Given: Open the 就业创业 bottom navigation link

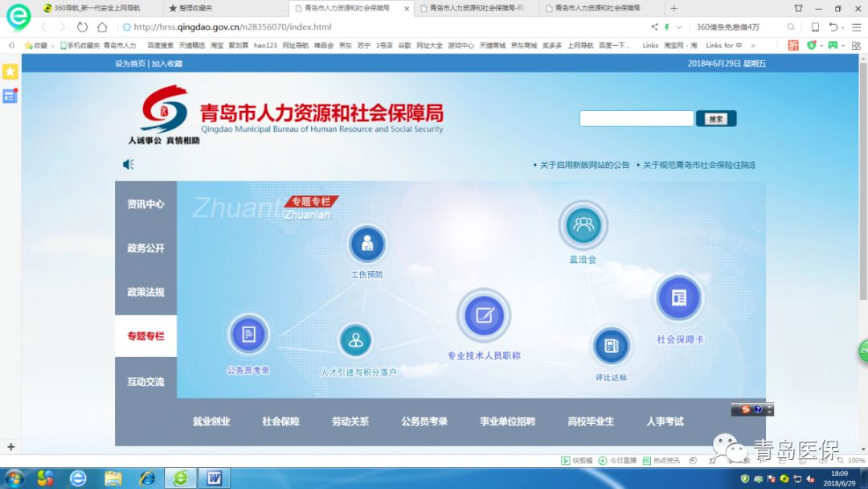Looking at the screenshot, I should pyautogui.click(x=211, y=421).
